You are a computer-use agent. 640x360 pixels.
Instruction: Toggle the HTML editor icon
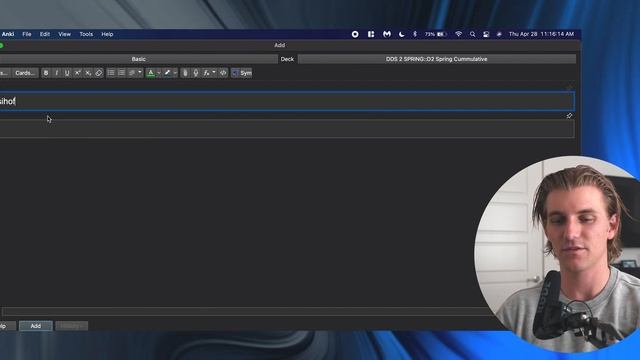click(x=223, y=73)
